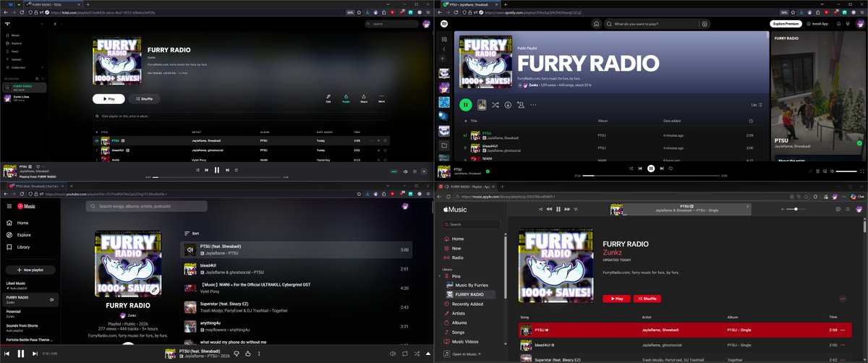Open the Spotify List view dropdown
Image resolution: width=868 pixels, height=363 pixels.
pyautogui.click(x=756, y=105)
